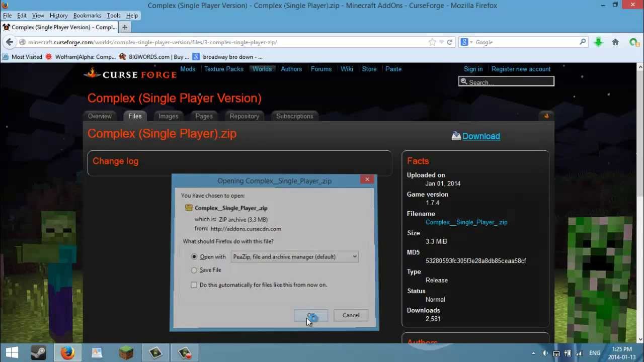Go to Texture Packs section

tap(224, 69)
